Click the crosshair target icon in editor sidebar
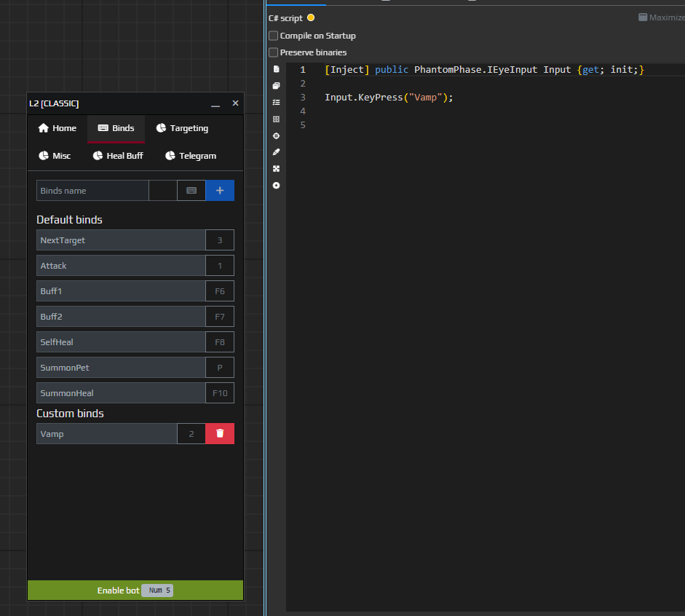The width and height of the screenshot is (685, 616). coord(276,136)
